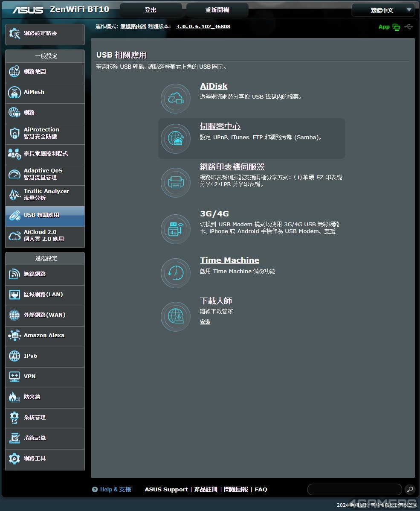The width and height of the screenshot is (420, 511).
Task: Click the footer search input field
Action: [x=355, y=489]
